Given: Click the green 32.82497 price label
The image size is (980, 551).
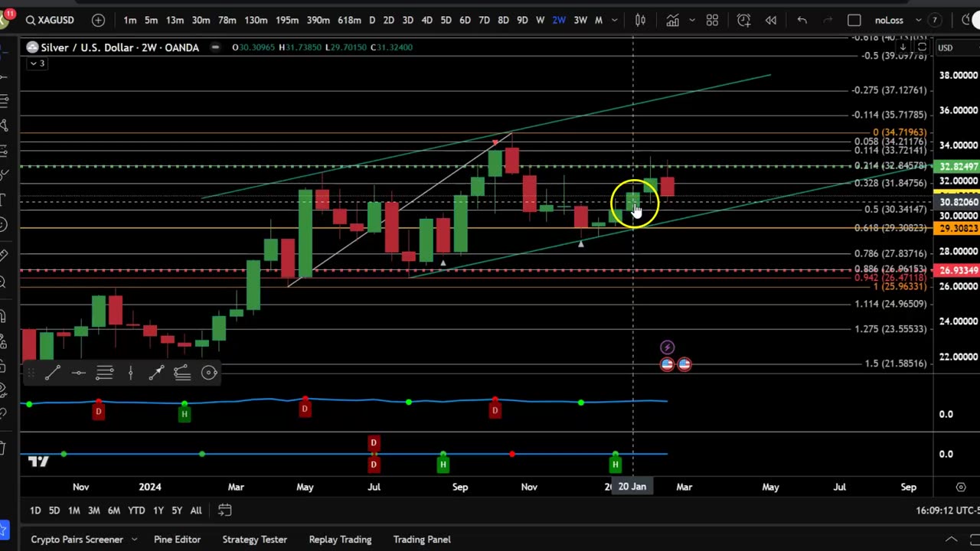Looking at the screenshot, I should point(958,167).
